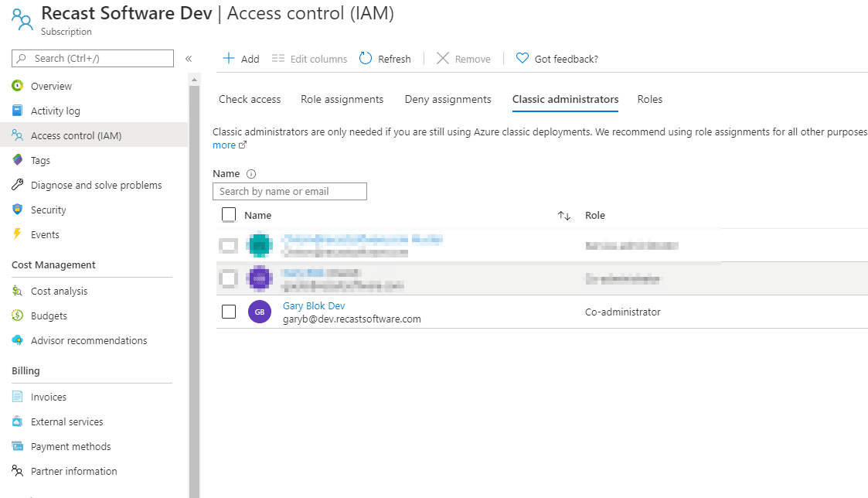Click the Search by name or email field
This screenshot has height=498, width=868.
click(289, 191)
